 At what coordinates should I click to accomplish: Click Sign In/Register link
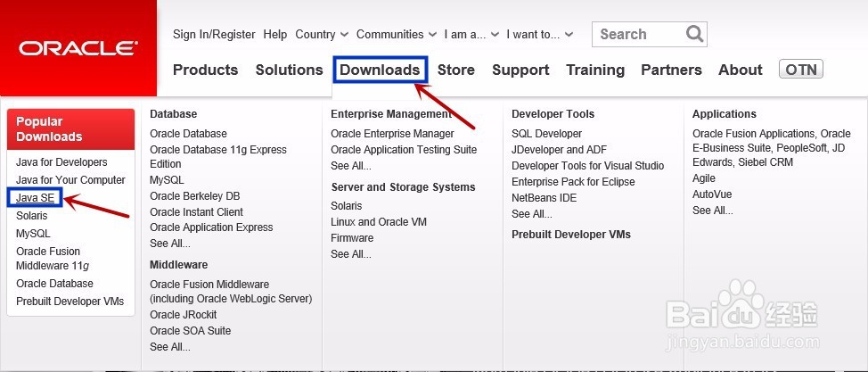coord(214,35)
